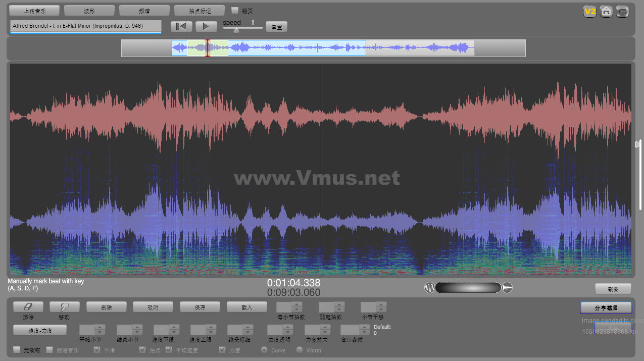644x361 pixels.
Task: Toggle the 无嘀嗒 checkbox
Action: click(x=17, y=349)
